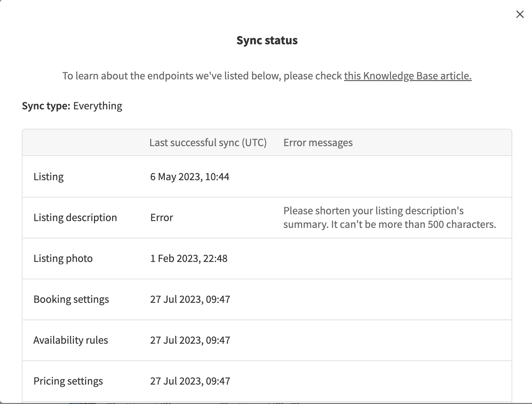Select the Listing photo row label
This screenshot has height=404, width=532.
[x=63, y=258]
